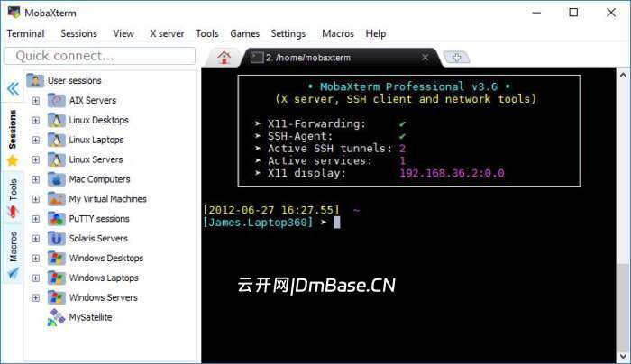The image size is (631, 364).
Task: Open the Sessions menu
Action: pos(79,33)
